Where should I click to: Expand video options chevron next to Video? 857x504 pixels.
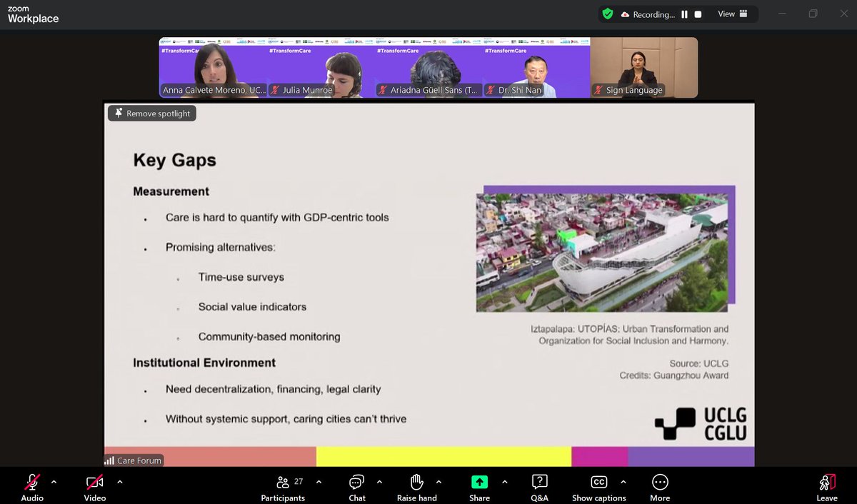119,482
